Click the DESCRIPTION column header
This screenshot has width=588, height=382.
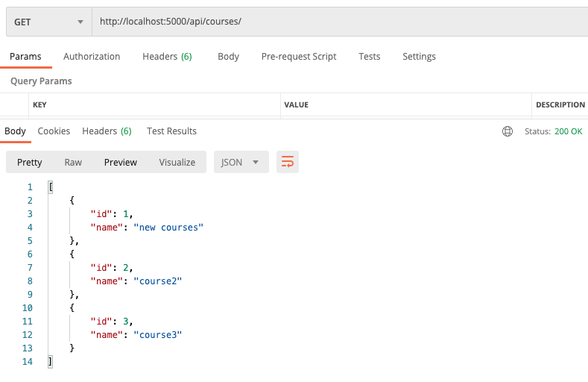(560, 104)
